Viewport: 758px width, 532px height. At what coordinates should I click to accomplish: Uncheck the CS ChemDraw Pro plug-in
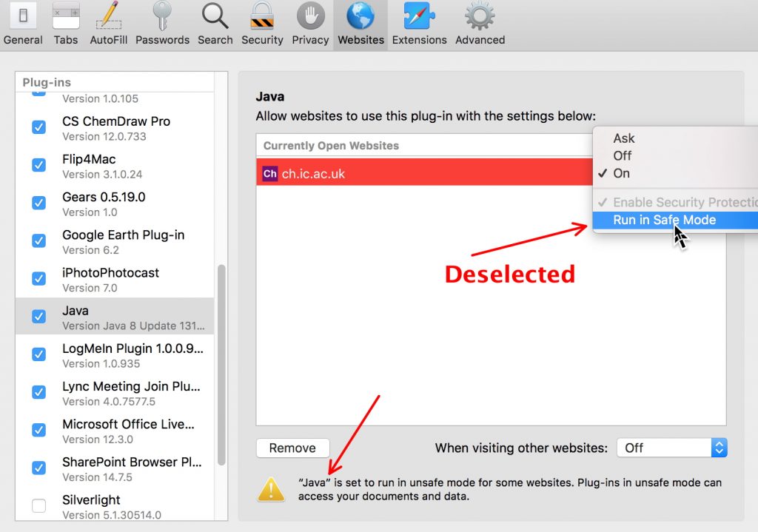39,128
